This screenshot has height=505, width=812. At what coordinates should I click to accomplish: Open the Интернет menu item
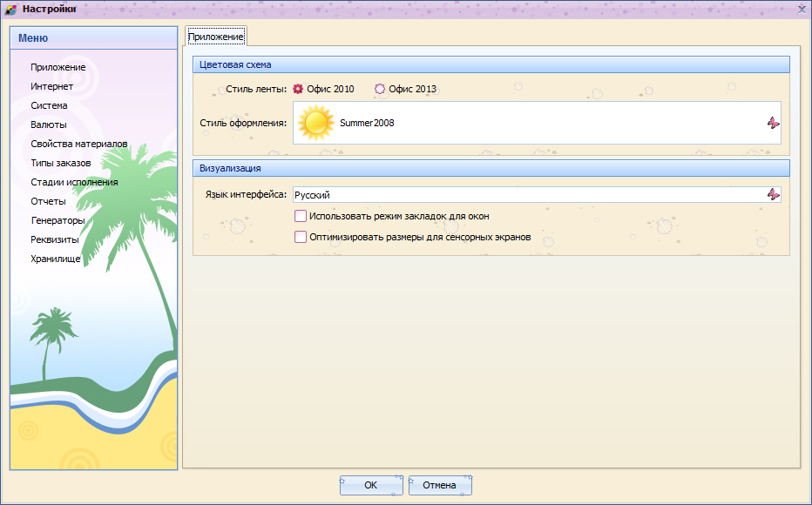51,86
